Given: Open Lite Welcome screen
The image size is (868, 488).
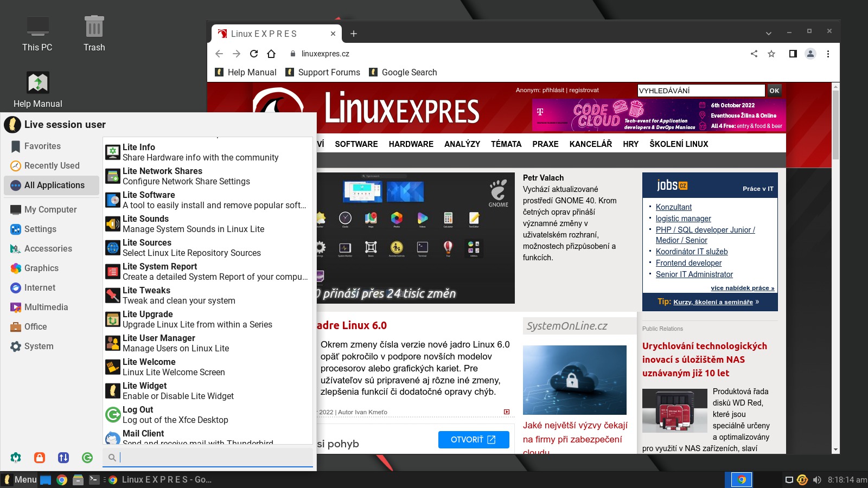Looking at the screenshot, I should point(208,367).
